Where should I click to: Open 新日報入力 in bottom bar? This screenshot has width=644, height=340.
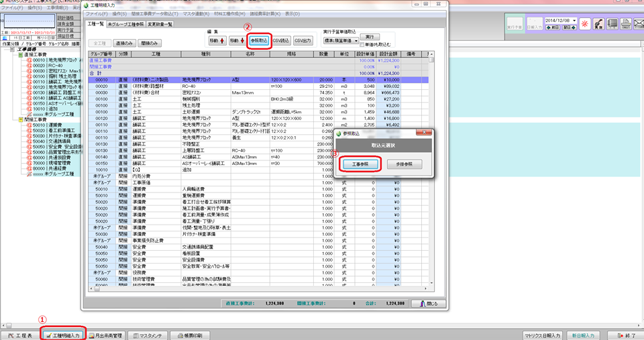[583, 335]
